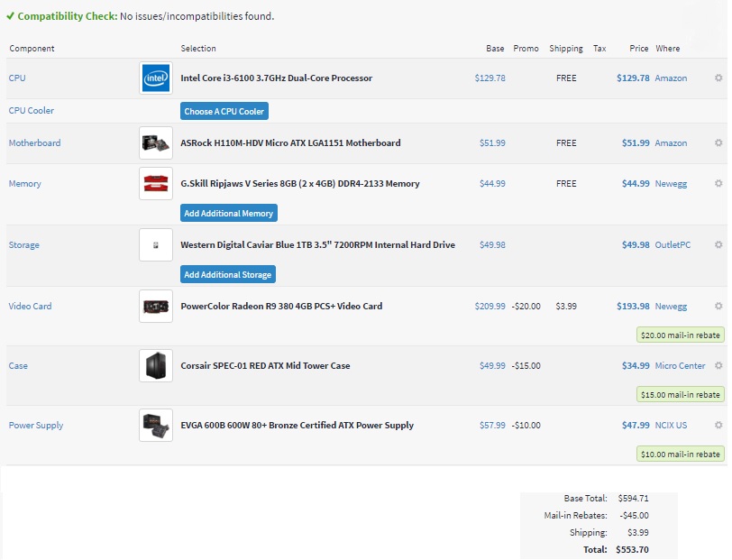Click Micro Center merchant link
The width and height of the screenshot is (732, 560).
681,366
